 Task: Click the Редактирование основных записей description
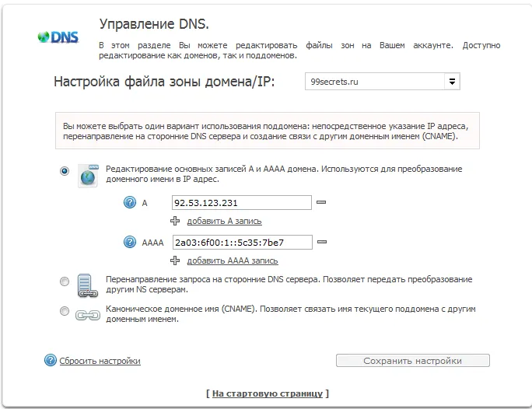click(x=284, y=173)
